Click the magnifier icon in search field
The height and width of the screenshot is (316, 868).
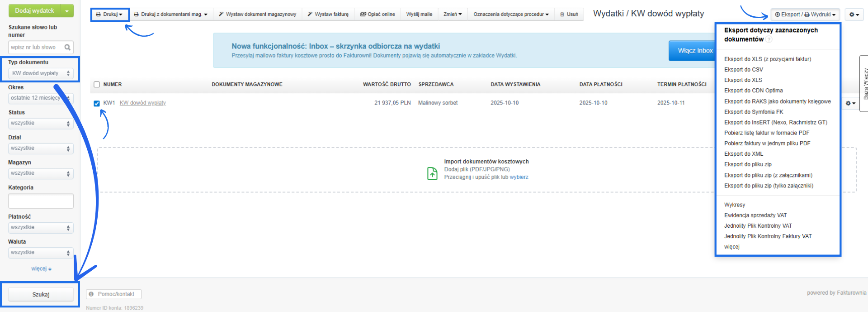(67, 47)
